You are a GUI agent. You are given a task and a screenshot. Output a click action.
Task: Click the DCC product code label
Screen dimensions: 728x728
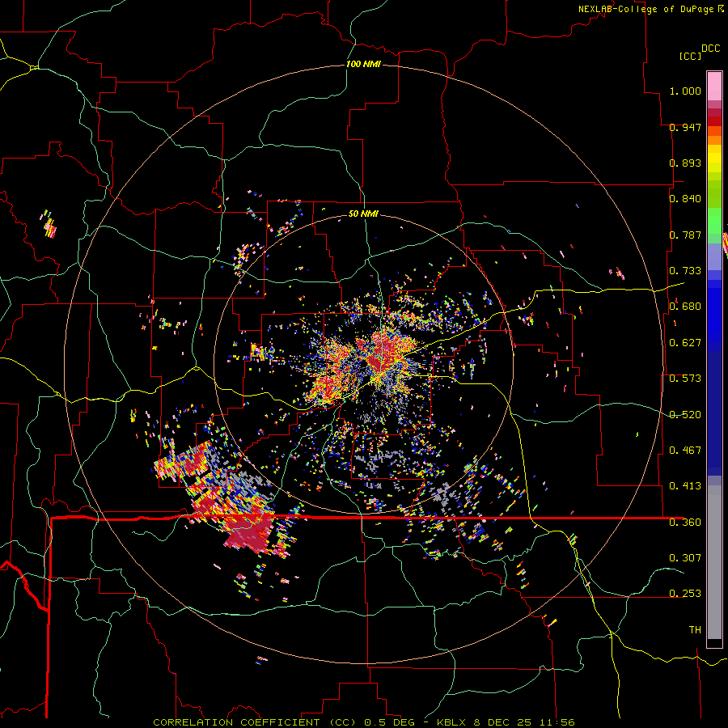(x=711, y=49)
